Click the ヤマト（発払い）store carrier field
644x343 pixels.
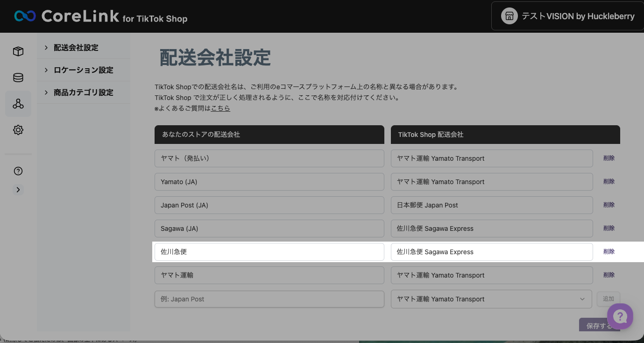pyautogui.click(x=269, y=158)
